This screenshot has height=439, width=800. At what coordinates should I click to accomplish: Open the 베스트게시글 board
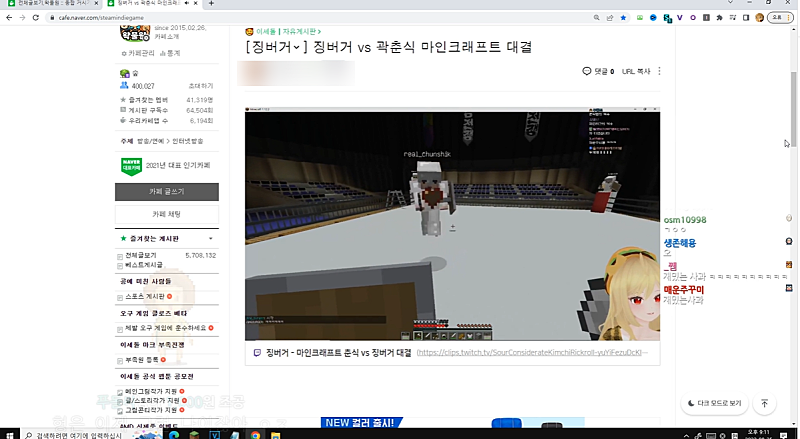point(144,265)
